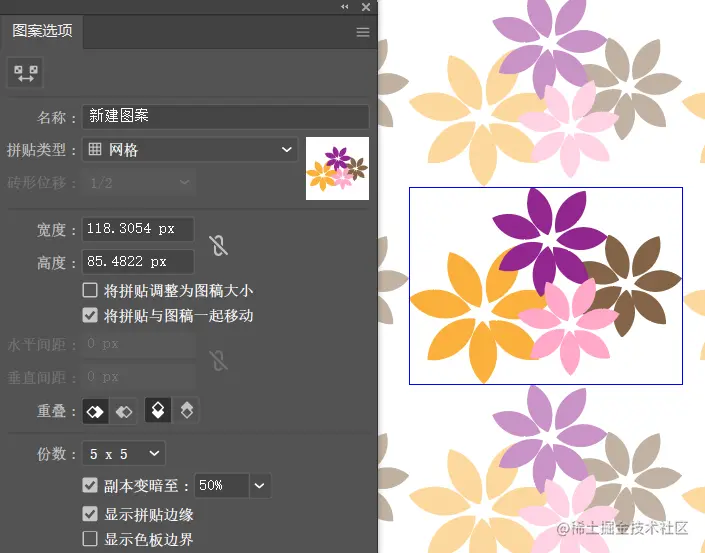
Task: Select the pattern preview thumbnail
Action: 337,169
